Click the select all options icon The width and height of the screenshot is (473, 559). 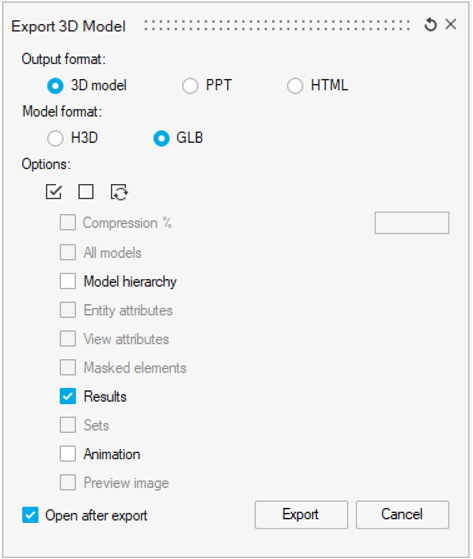click(54, 192)
